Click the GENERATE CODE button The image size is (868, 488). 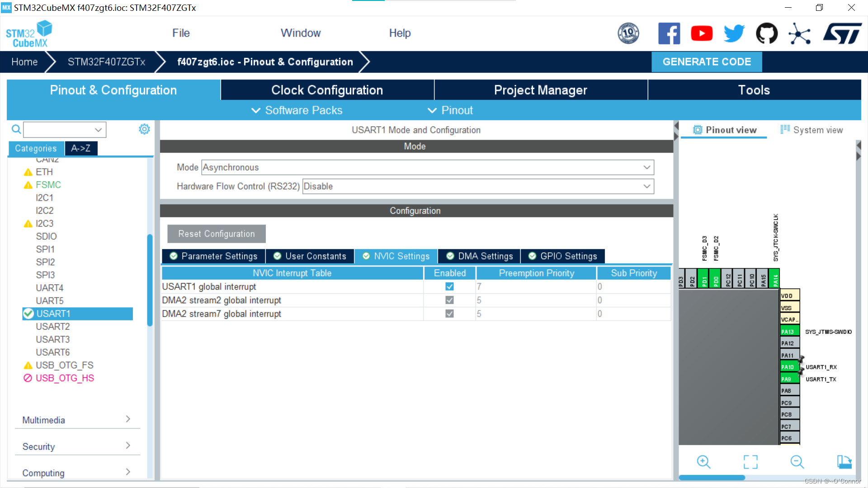707,62
